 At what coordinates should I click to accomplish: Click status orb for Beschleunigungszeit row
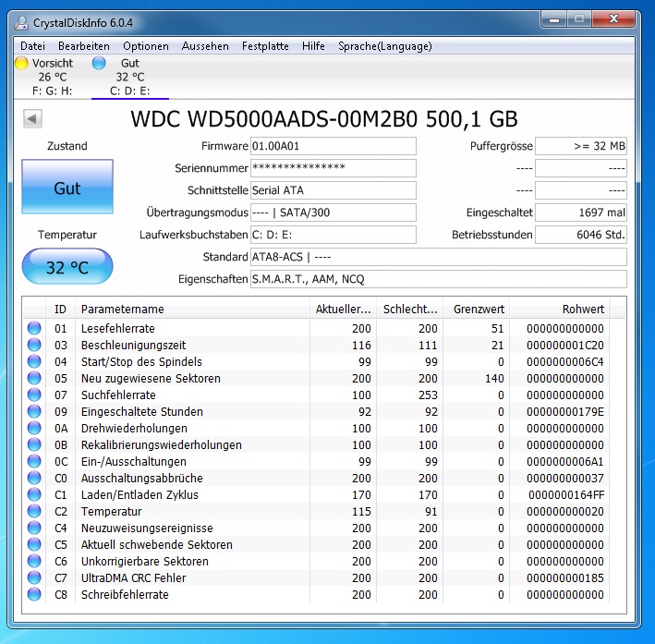34,345
